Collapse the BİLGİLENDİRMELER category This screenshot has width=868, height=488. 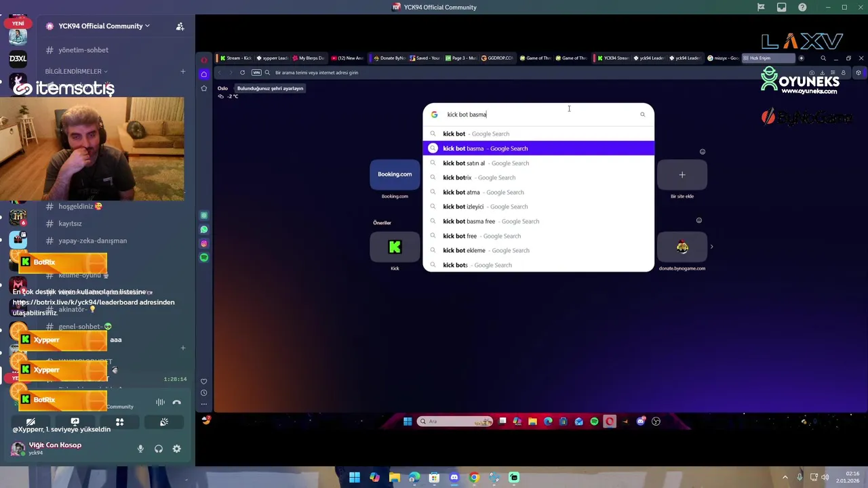pyautogui.click(x=76, y=71)
